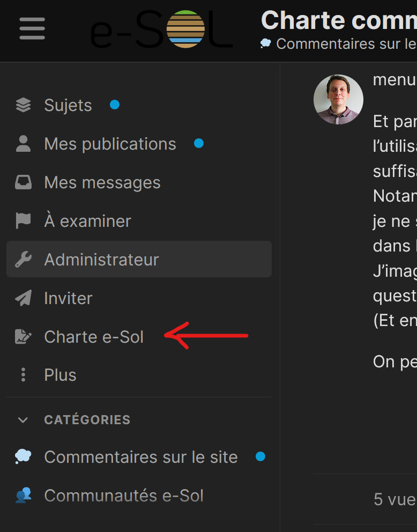
Task: Click the Communautés e-Sol people icon
Action: tap(23, 496)
